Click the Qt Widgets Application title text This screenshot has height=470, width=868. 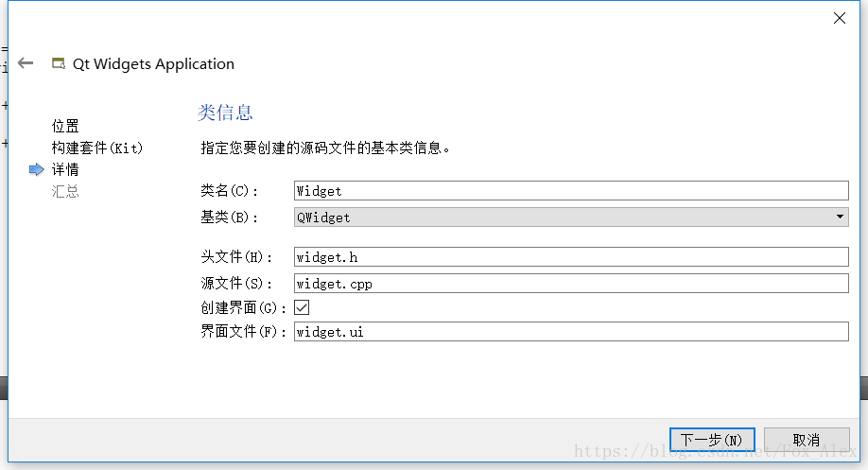click(x=153, y=64)
